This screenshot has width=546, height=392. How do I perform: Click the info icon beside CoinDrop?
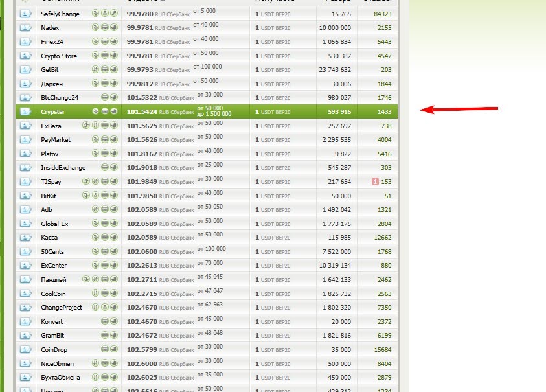click(25, 349)
